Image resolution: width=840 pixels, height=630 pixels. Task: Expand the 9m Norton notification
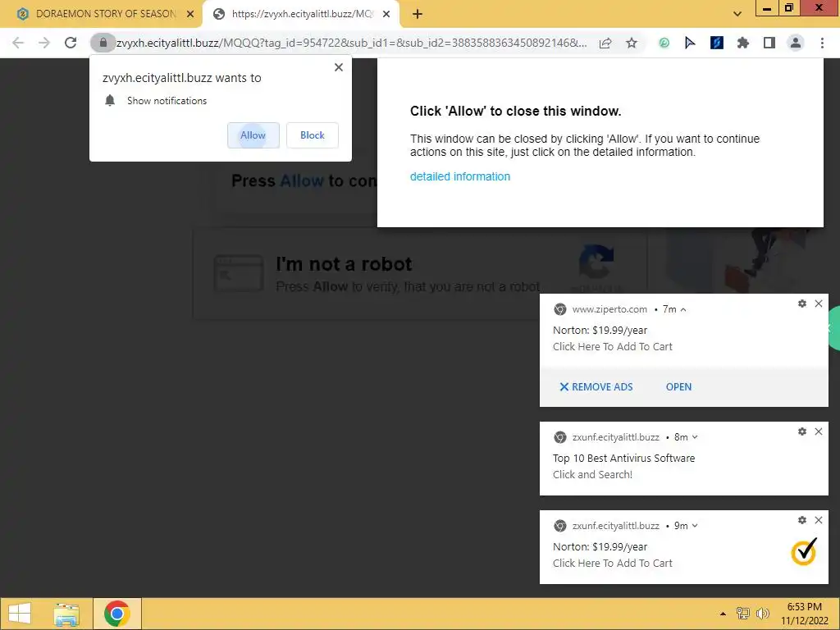click(695, 526)
